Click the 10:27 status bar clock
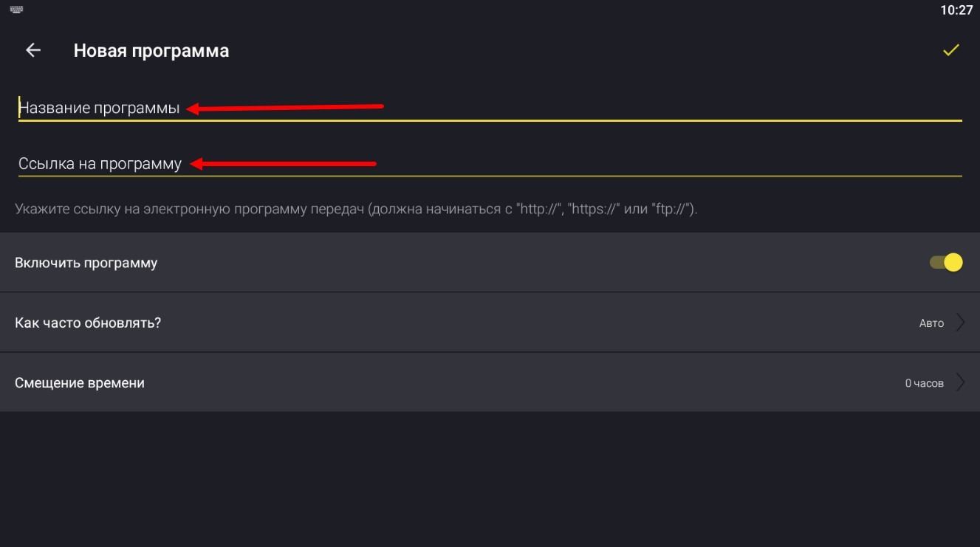The width and height of the screenshot is (980, 547). tap(956, 10)
